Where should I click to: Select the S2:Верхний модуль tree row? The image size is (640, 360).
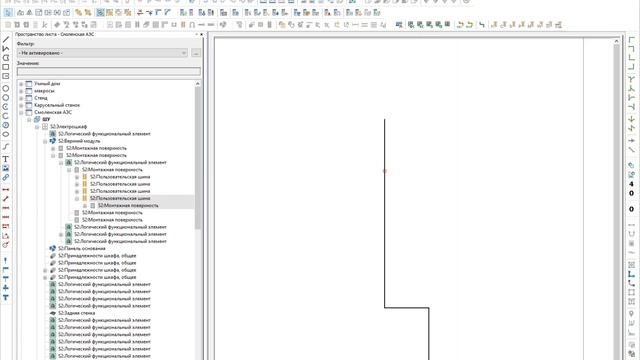(79, 141)
